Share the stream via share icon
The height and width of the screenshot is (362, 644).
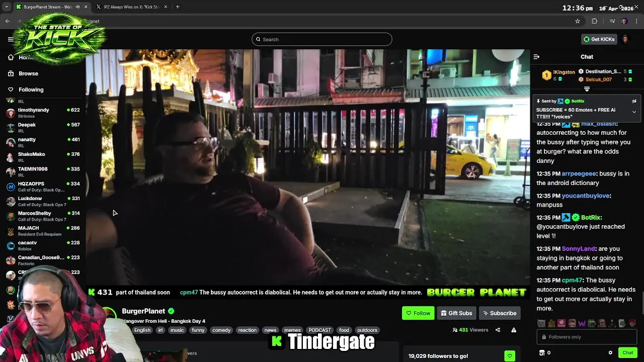pos(498,330)
